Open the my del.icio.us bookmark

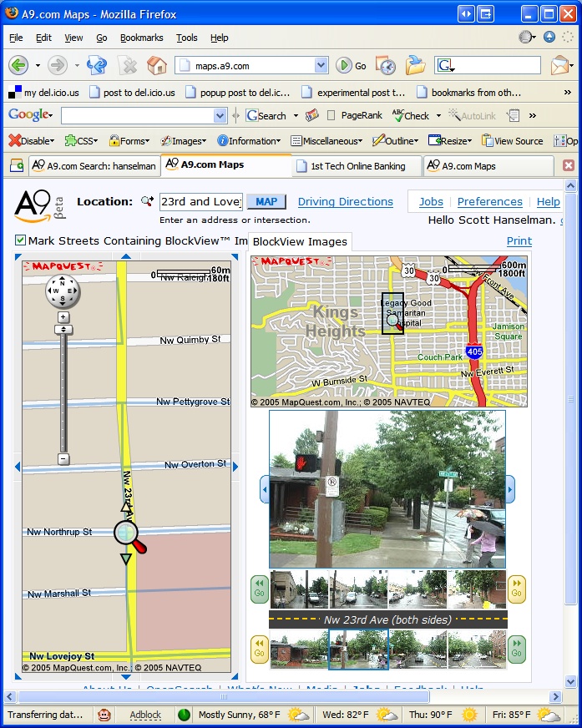pyautogui.click(x=43, y=93)
